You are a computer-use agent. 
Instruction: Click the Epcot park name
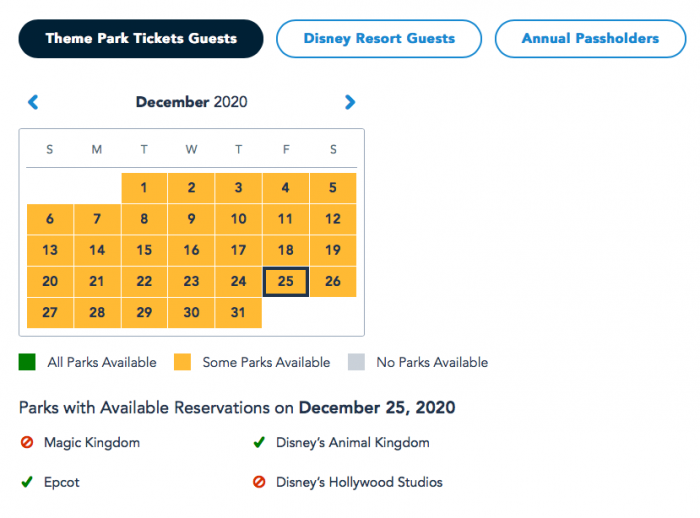click(62, 482)
